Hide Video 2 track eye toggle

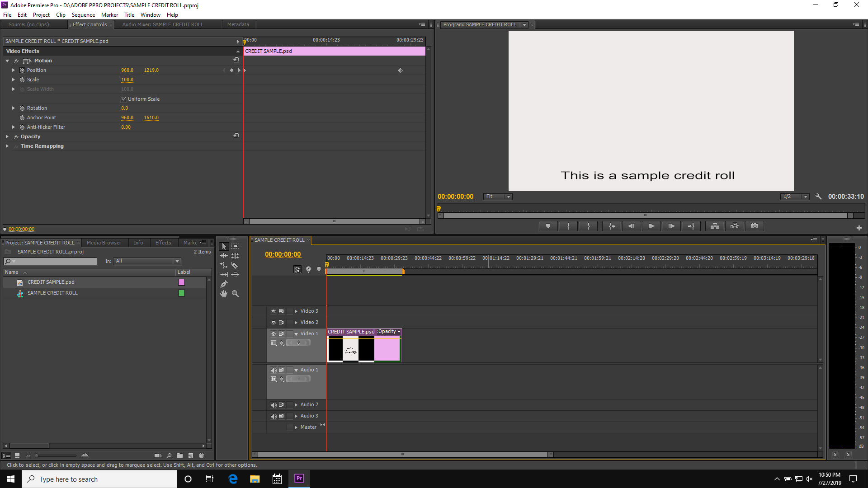(274, 323)
